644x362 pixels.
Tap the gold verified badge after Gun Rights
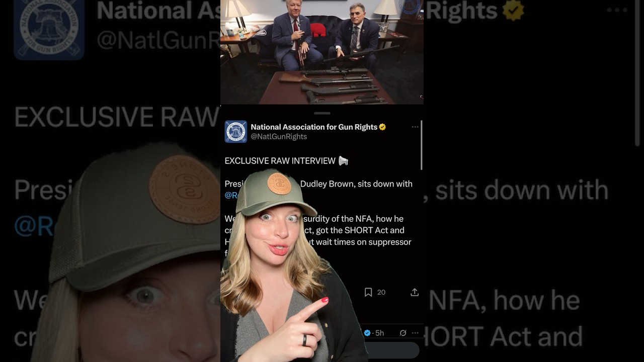pos(382,127)
